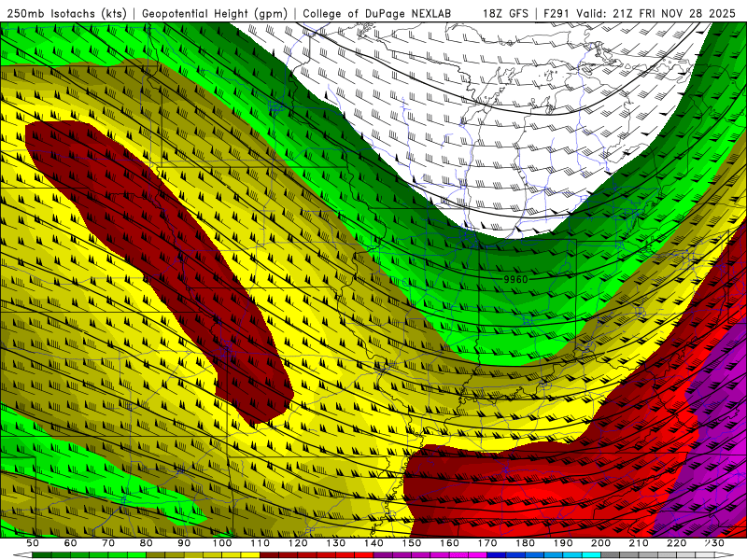
Task: Click the "Valid: 21Z FRI NOV 28 2025" text
Action: (x=656, y=13)
